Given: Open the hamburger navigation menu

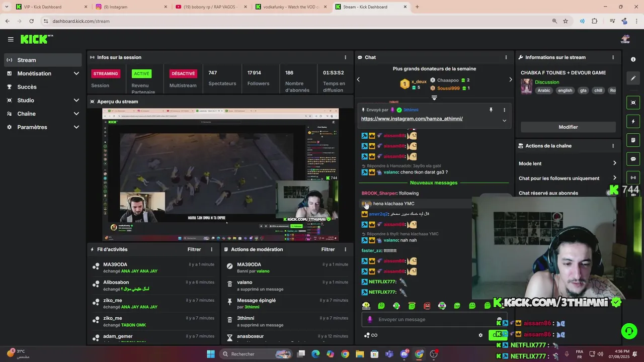Looking at the screenshot, I should coord(11,39).
